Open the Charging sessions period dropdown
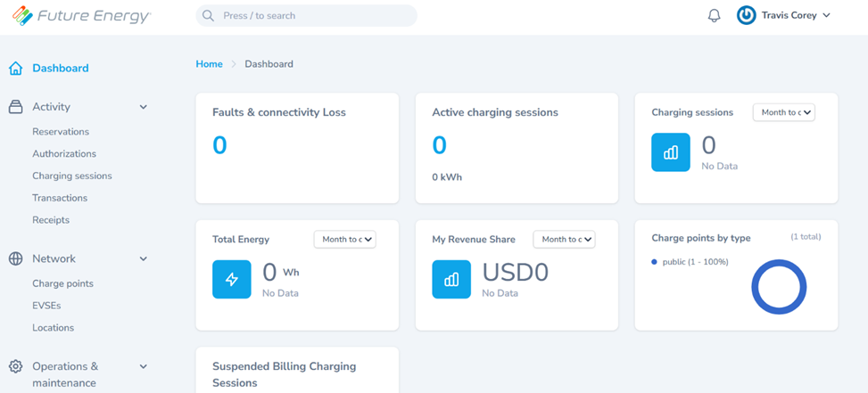 click(x=784, y=112)
